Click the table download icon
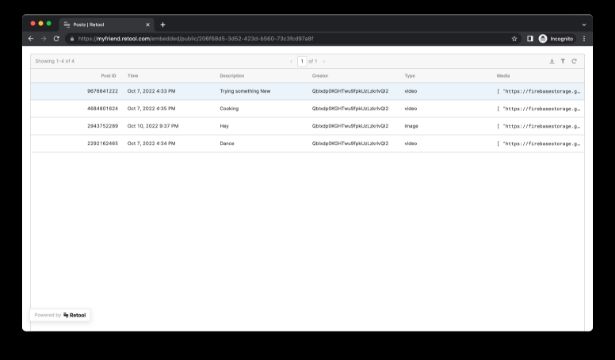The image size is (615, 360). coord(552,61)
